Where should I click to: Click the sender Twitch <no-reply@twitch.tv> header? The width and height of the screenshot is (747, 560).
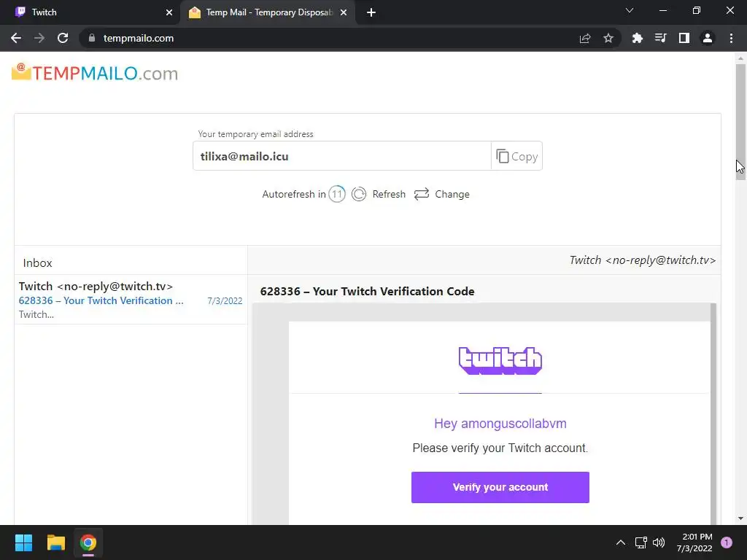point(643,260)
